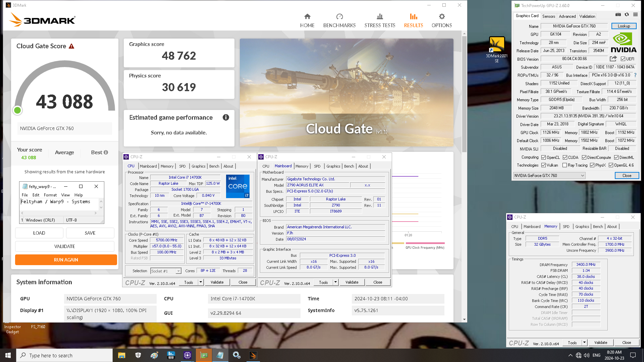Open the Tools dropdown arrow in CPU-Z CPU window

coord(201,282)
